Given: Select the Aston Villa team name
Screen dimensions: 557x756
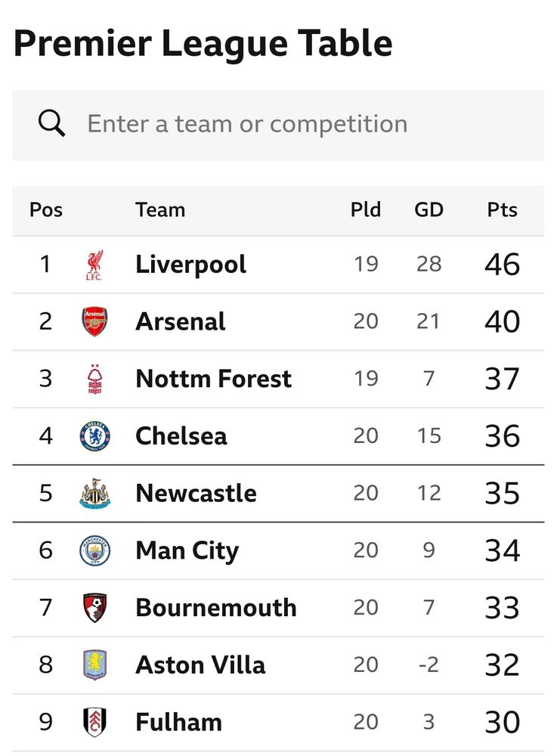Looking at the screenshot, I should pyautogui.click(x=200, y=665).
